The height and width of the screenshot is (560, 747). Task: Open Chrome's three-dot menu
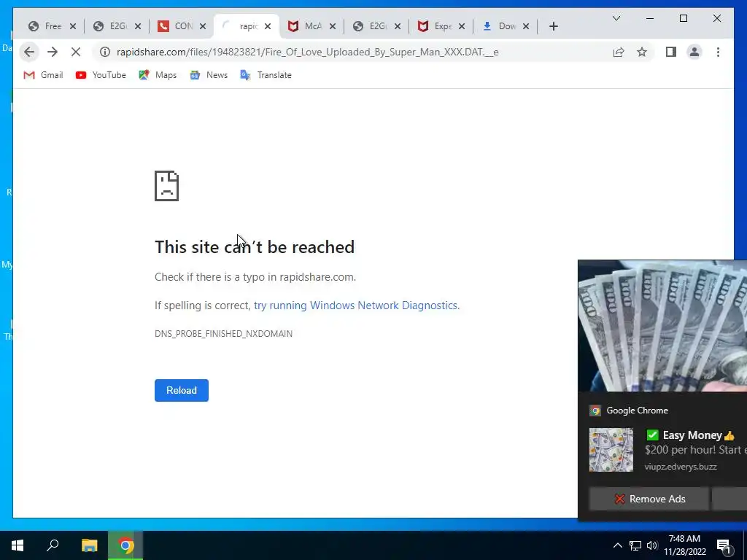click(718, 52)
